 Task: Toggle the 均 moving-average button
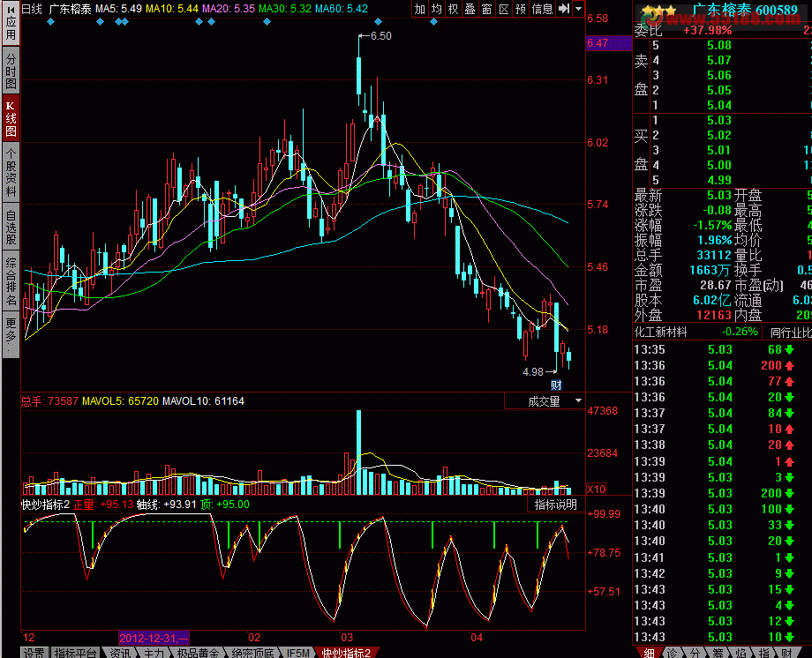[437, 9]
